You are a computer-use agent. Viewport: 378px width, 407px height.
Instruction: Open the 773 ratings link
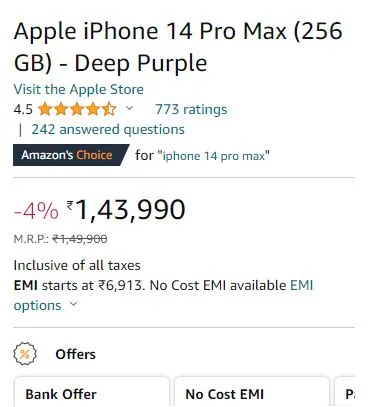191,109
